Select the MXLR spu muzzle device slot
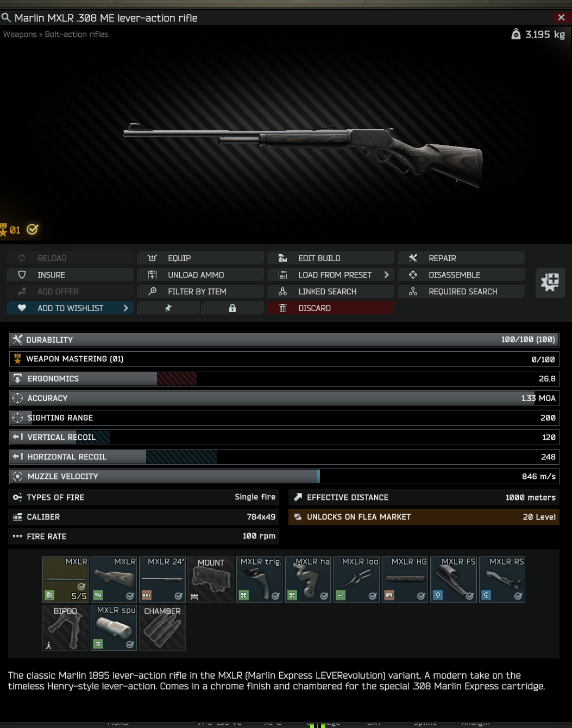Viewport: 572px width, 728px height. pyautogui.click(x=114, y=628)
